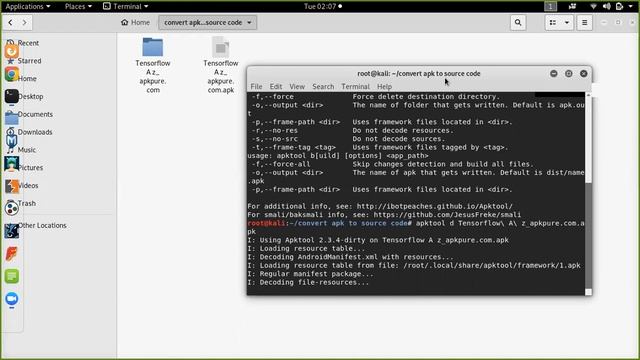Viewport: 640px width, 360px height.
Task: Open the terminal's Terminal menu
Action: (x=356, y=87)
